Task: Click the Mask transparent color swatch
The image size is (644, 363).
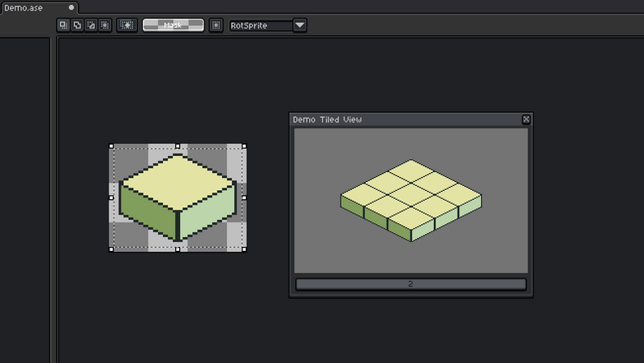Action: [x=173, y=25]
